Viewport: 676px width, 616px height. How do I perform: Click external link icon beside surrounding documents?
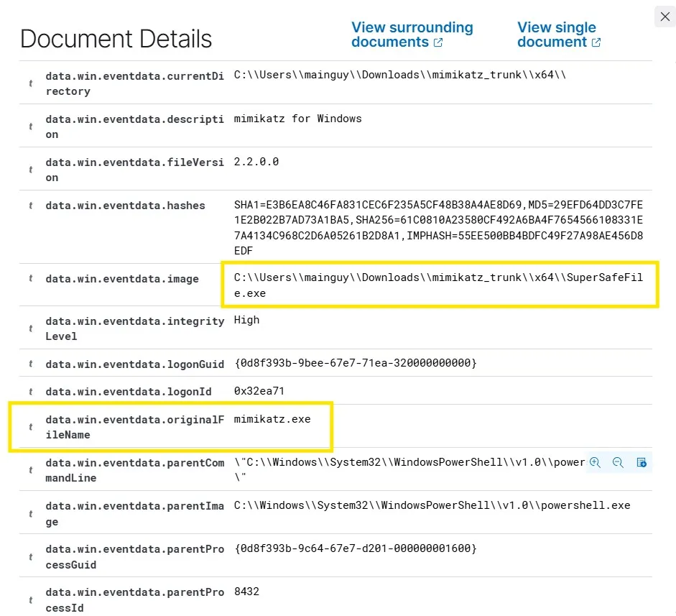point(438,42)
